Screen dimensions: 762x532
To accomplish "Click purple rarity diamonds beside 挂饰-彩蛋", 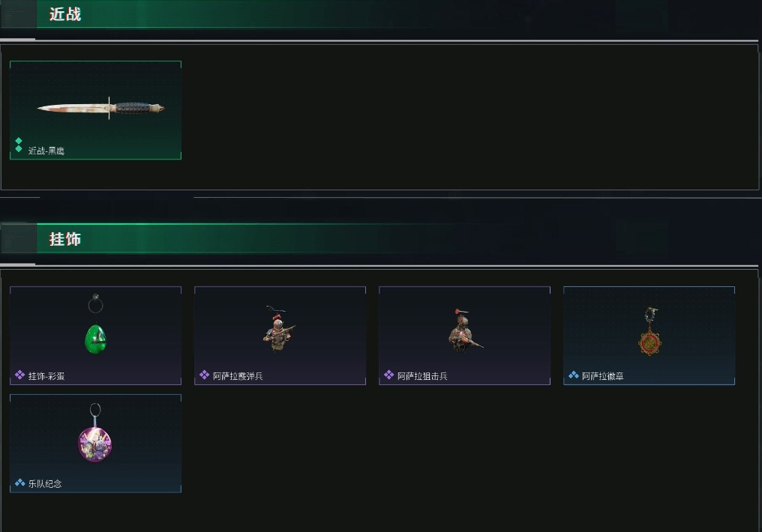I will tap(19, 375).
